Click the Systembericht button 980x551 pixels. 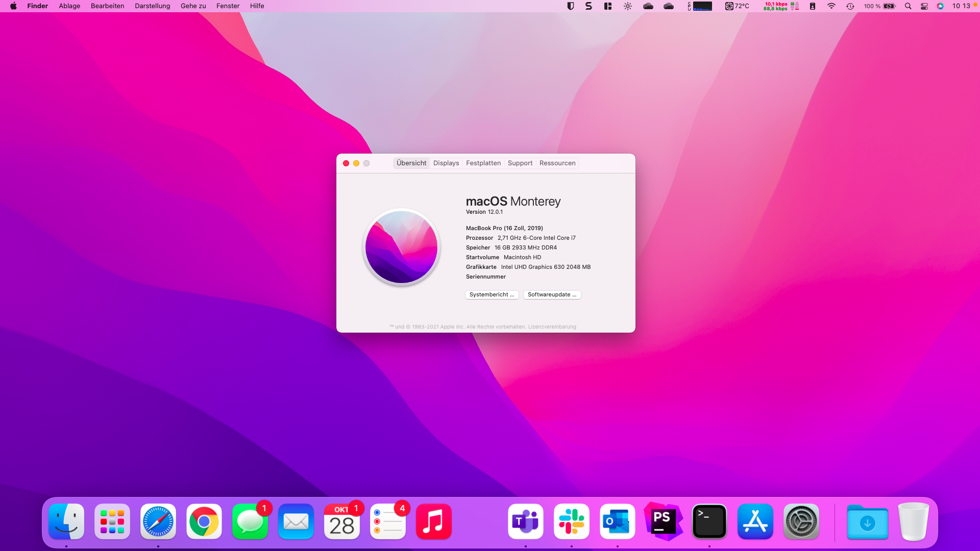point(492,295)
